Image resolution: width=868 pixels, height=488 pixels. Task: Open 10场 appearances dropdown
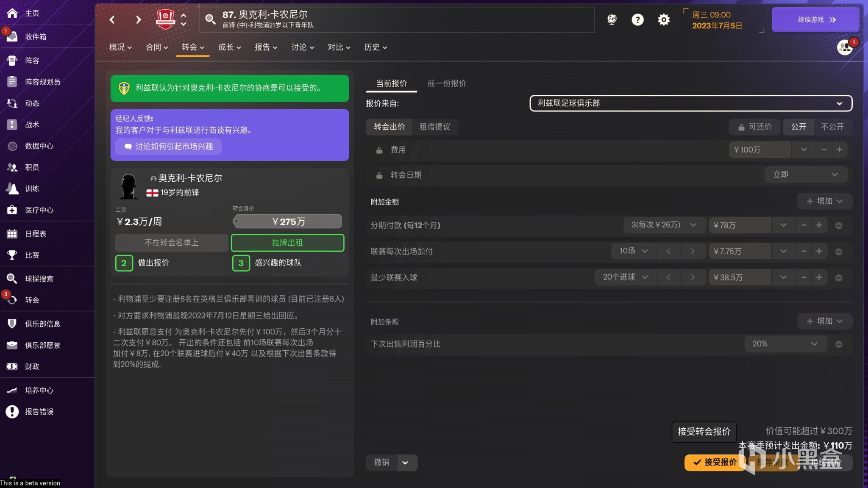634,251
